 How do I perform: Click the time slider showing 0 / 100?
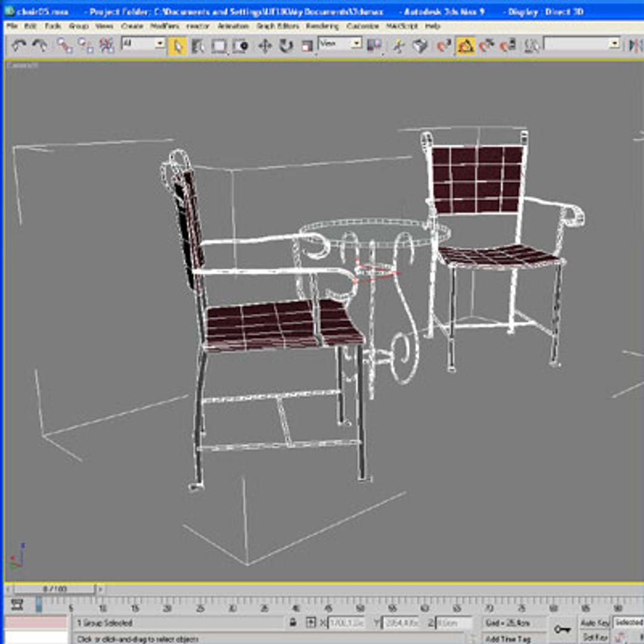coord(55,589)
